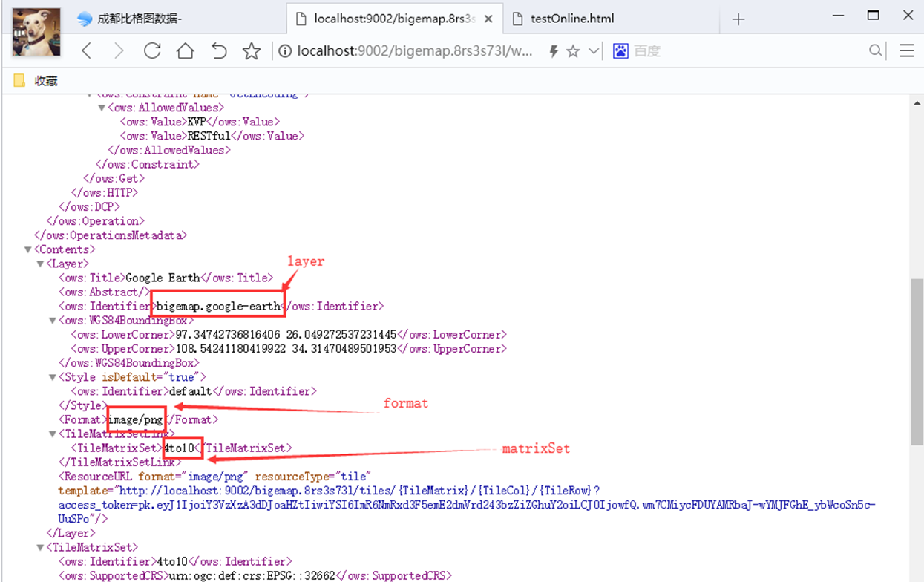This screenshot has height=582, width=924.
Task: Open the browser hamburger menu
Action: [907, 50]
